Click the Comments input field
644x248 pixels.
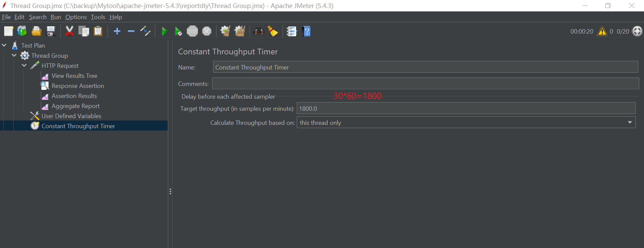point(425,83)
